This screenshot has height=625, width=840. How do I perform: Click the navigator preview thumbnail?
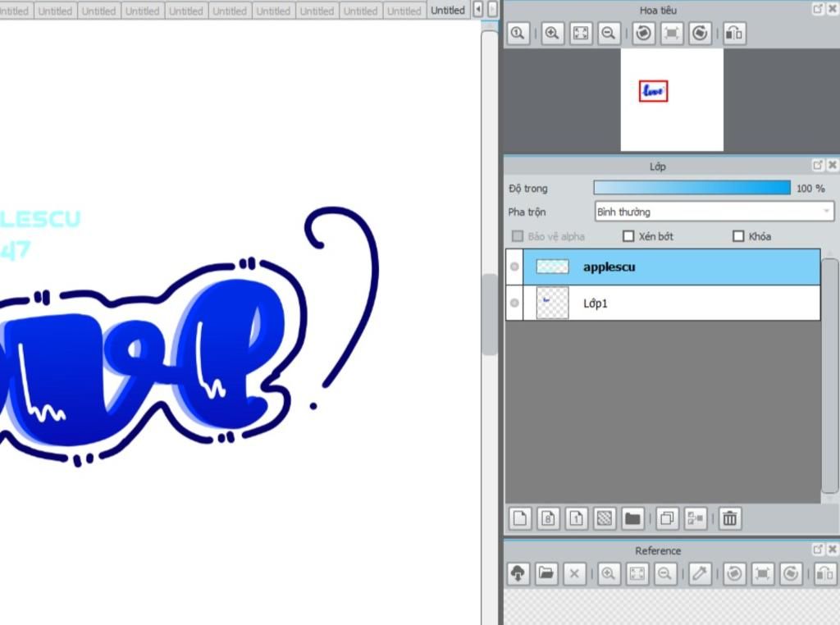[x=672, y=99]
